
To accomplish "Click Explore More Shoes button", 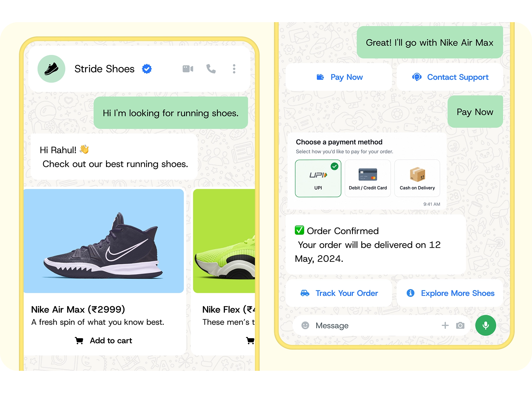I will point(450,293).
